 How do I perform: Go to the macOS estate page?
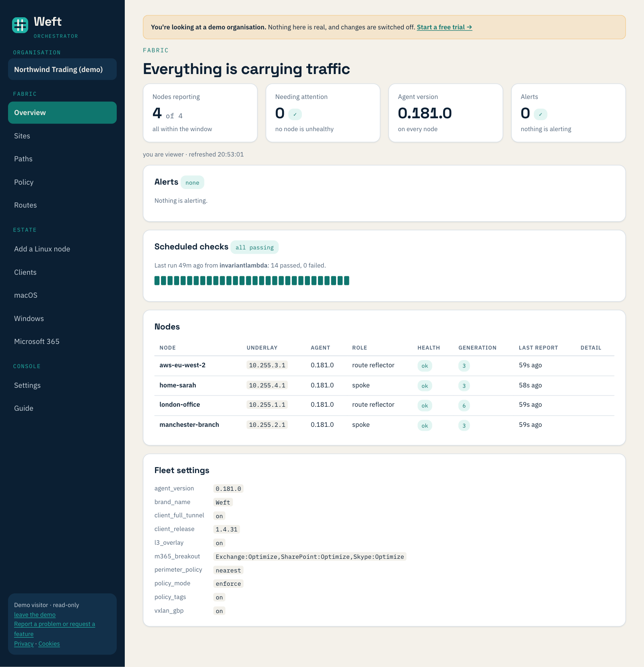click(x=62, y=295)
